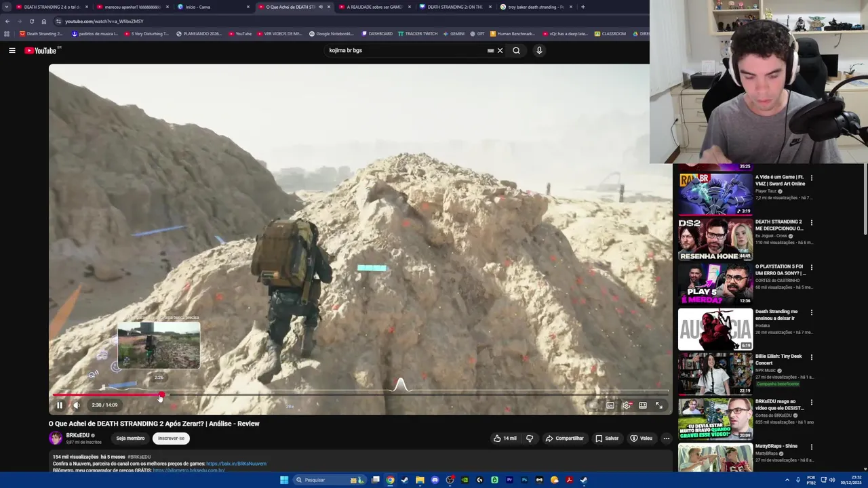Click the Pesquisar taskbar search box
868x488 pixels.
click(331, 480)
